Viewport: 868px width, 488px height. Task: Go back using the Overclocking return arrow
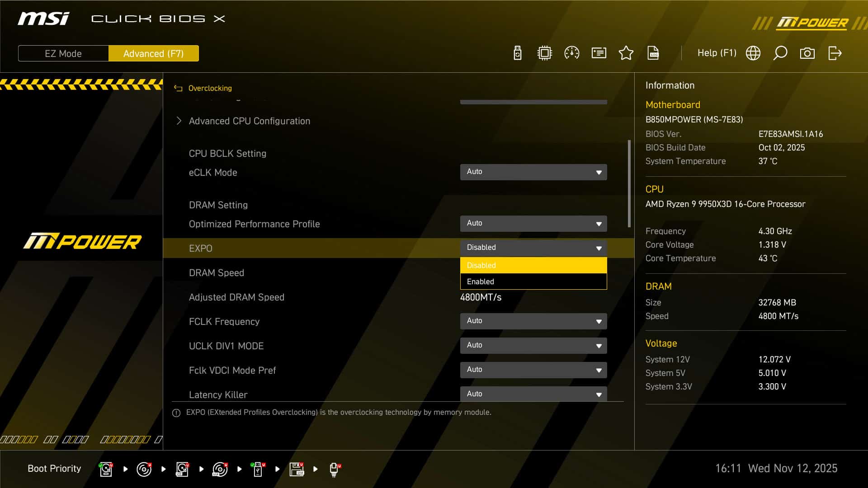[178, 88]
